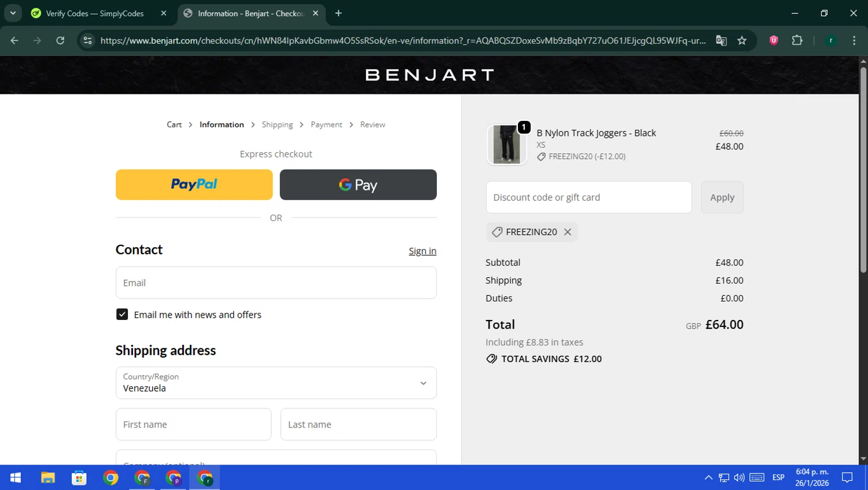The image size is (868, 490).
Task: Open the Country/Region dropdown
Action: click(x=276, y=383)
